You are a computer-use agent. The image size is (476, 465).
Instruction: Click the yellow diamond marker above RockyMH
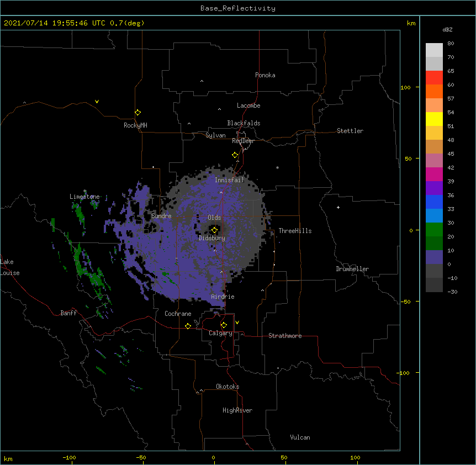coord(137,113)
